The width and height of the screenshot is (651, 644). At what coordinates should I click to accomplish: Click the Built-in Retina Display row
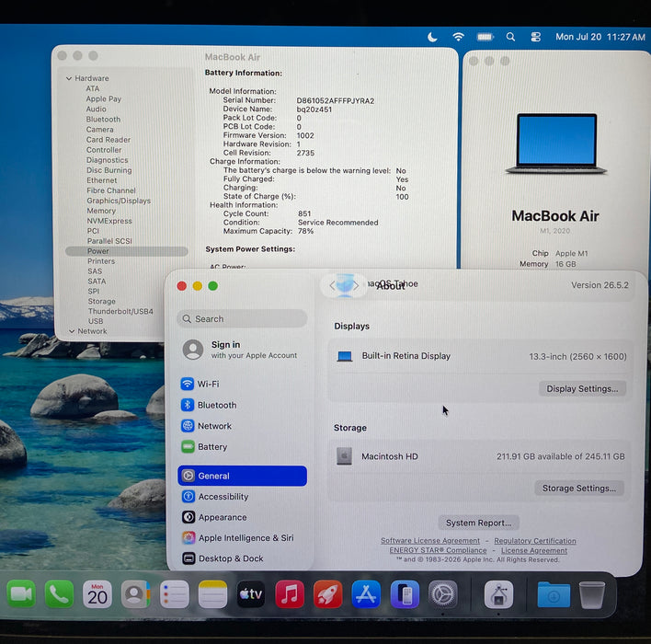point(480,356)
